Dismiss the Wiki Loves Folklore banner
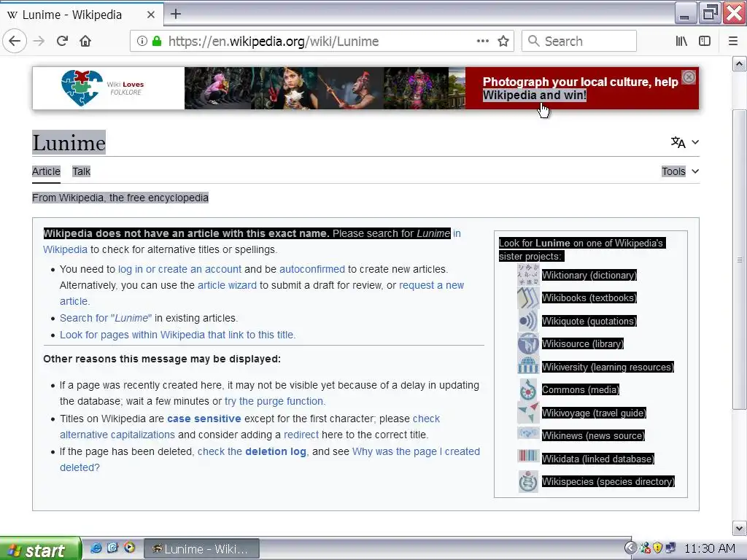The height and width of the screenshot is (560, 747). (689, 77)
